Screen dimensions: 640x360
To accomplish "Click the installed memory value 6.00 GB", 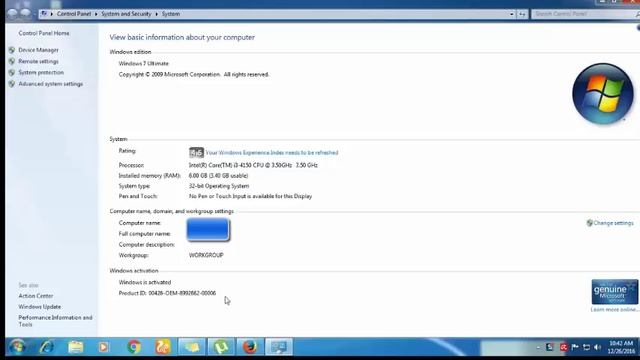I will pyautogui.click(x=218, y=176).
